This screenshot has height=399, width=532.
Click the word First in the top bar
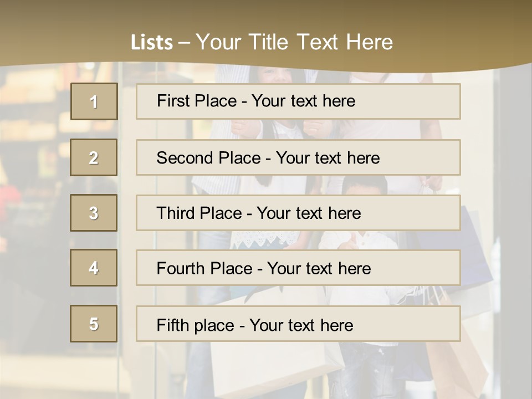click(173, 101)
